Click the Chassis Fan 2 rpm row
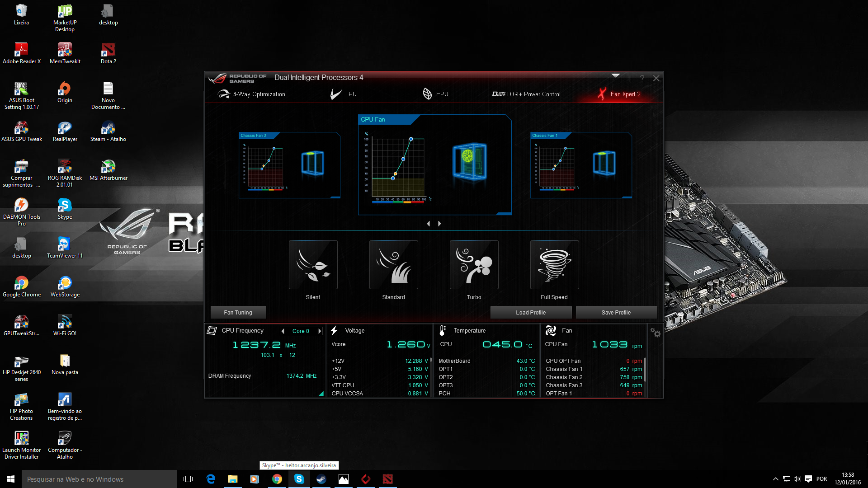 [x=594, y=377]
